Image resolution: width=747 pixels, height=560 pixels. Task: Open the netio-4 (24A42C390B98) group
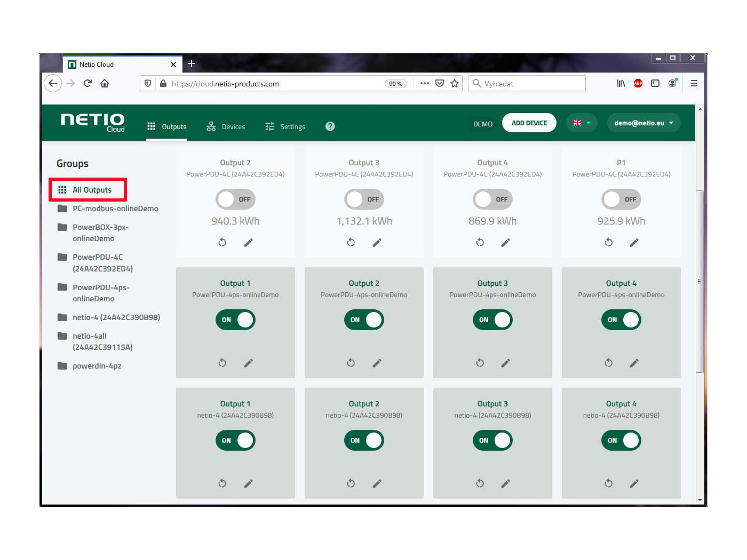tap(109, 317)
